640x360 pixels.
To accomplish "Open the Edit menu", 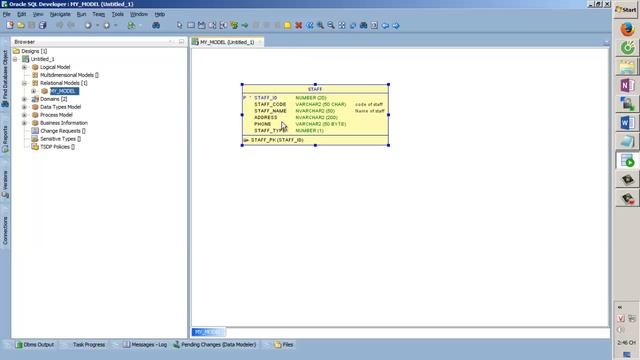I will (x=22, y=14).
